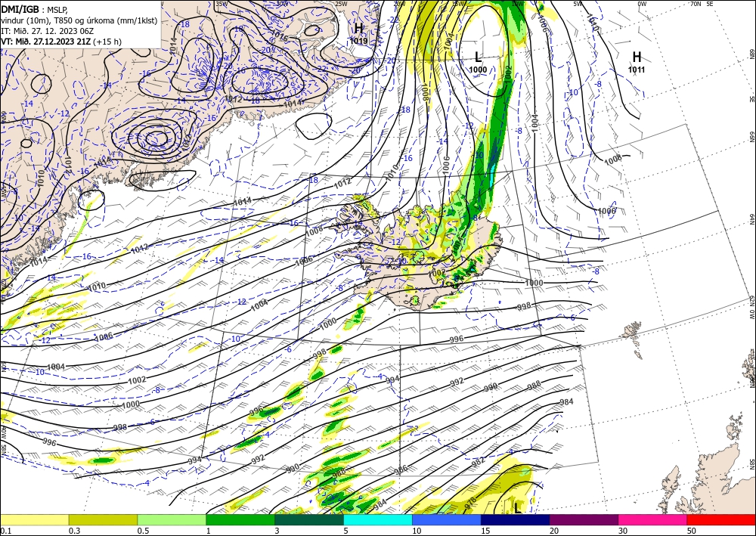Click the cyan 5–10 legend color segment
The height and width of the screenshot is (536, 756).
click(378, 519)
